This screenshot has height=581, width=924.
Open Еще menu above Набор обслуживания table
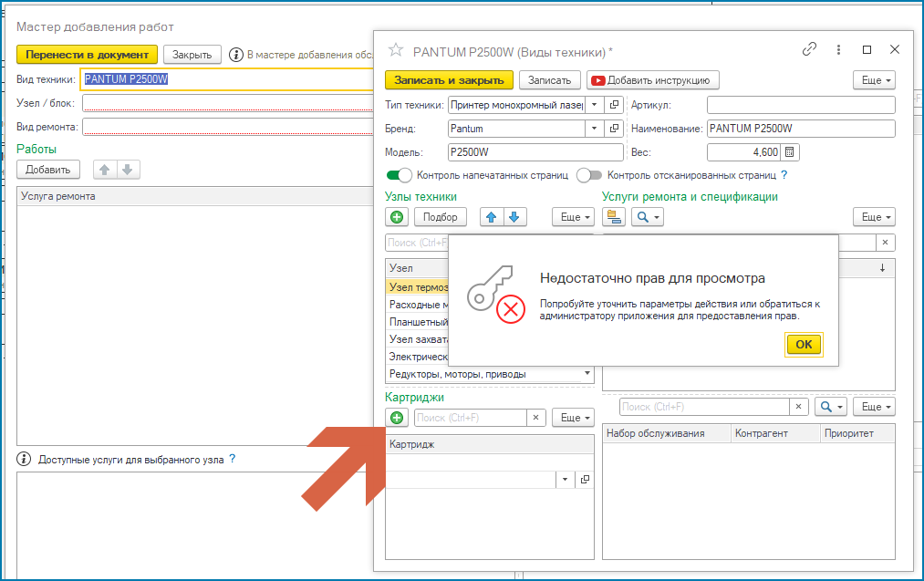(874, 407)
